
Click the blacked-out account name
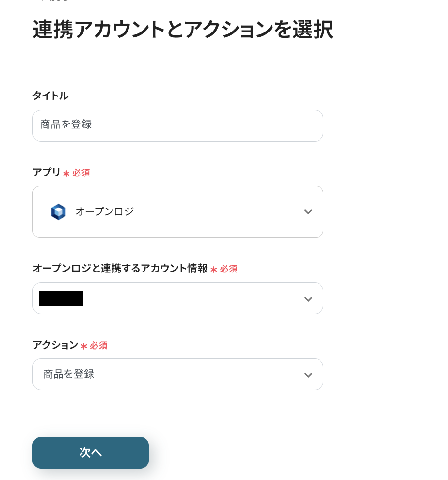pyautogui.click(x=61, y=299)
